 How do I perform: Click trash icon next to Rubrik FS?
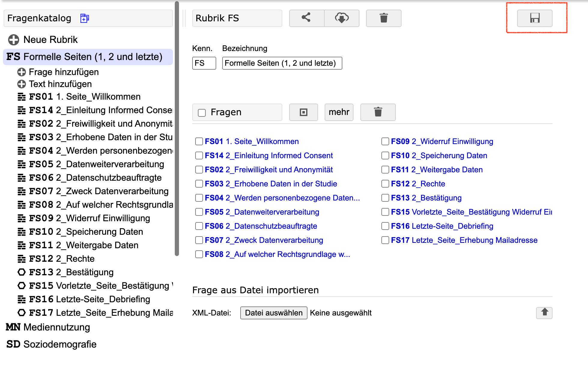(383, 18)
